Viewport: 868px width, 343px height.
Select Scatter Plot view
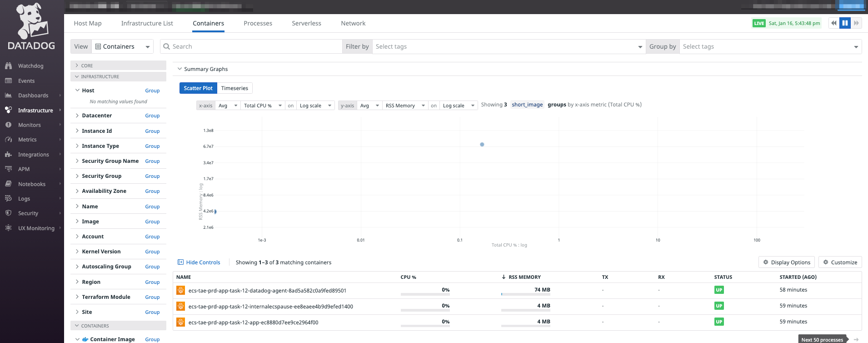[198, 88]
